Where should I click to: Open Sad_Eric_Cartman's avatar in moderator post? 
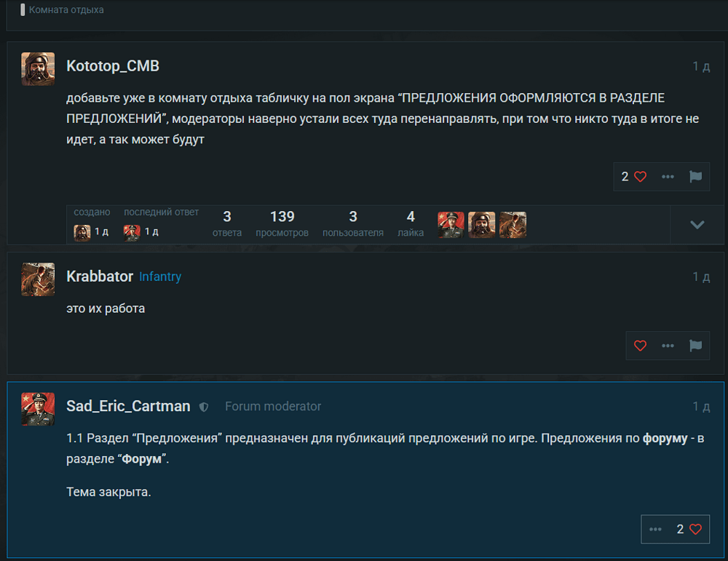(x=38, y=409)
